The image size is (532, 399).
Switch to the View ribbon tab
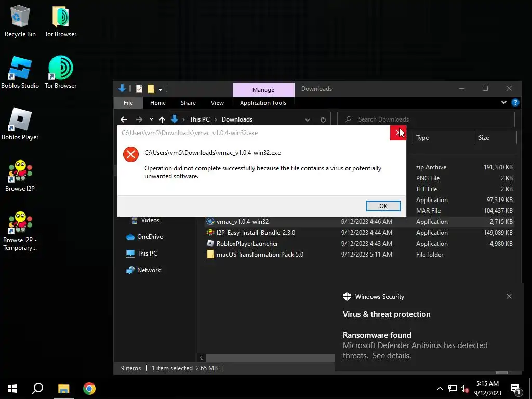[217, 103]
